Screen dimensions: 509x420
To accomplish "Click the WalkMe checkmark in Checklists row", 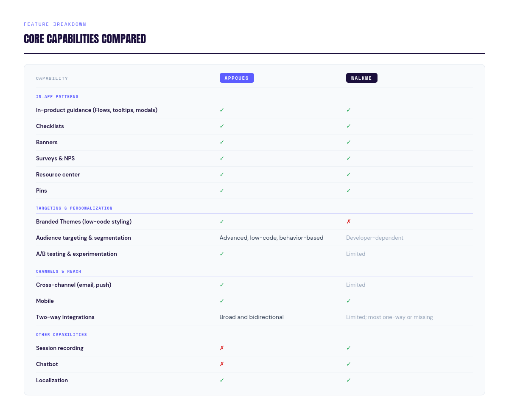I will point(349,126).
